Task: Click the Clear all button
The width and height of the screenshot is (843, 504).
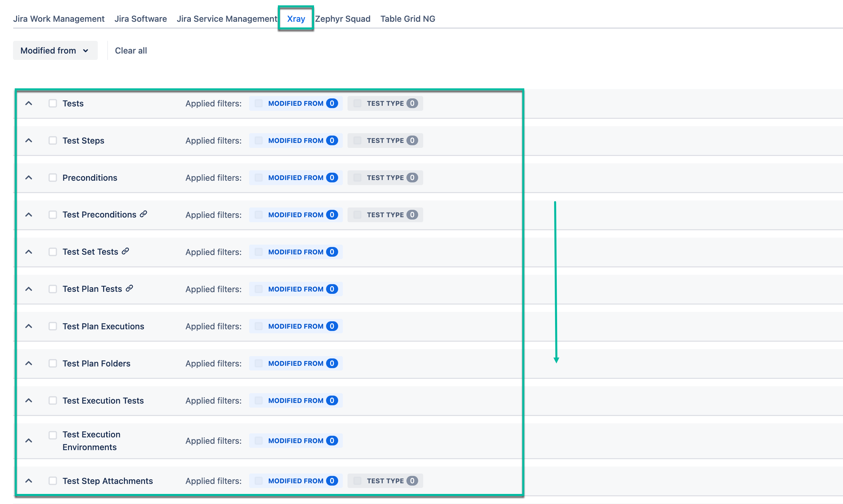Action: click(131, 51)
